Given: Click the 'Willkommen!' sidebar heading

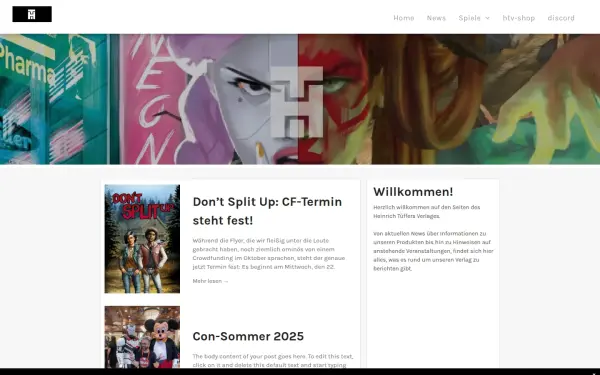Looking at the screenshot, I should (413, 192).
